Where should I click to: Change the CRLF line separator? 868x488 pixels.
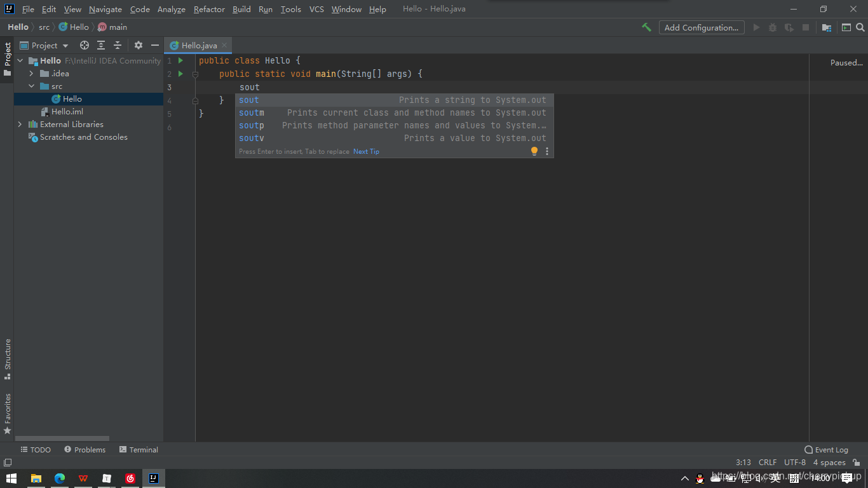click(x=768, y=462)
